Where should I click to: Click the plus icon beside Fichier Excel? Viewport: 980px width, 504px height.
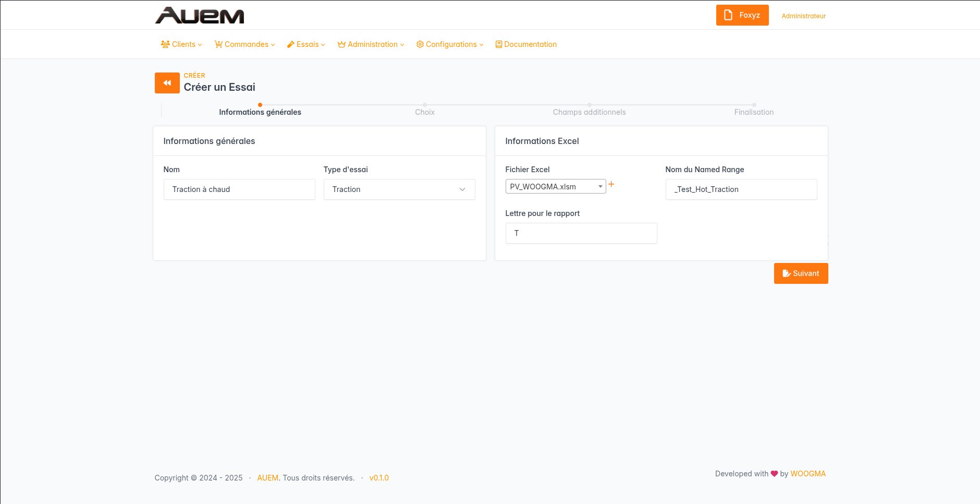(611, 184)
